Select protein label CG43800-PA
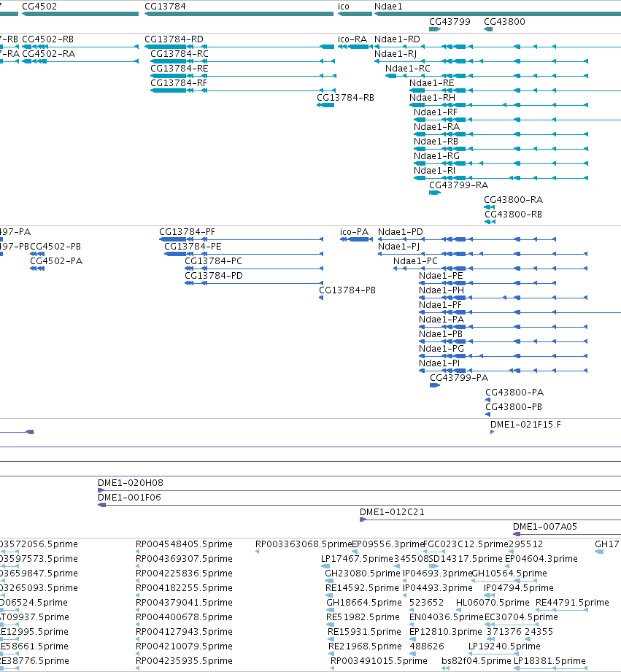621x672 pixels. coord(514,392)
